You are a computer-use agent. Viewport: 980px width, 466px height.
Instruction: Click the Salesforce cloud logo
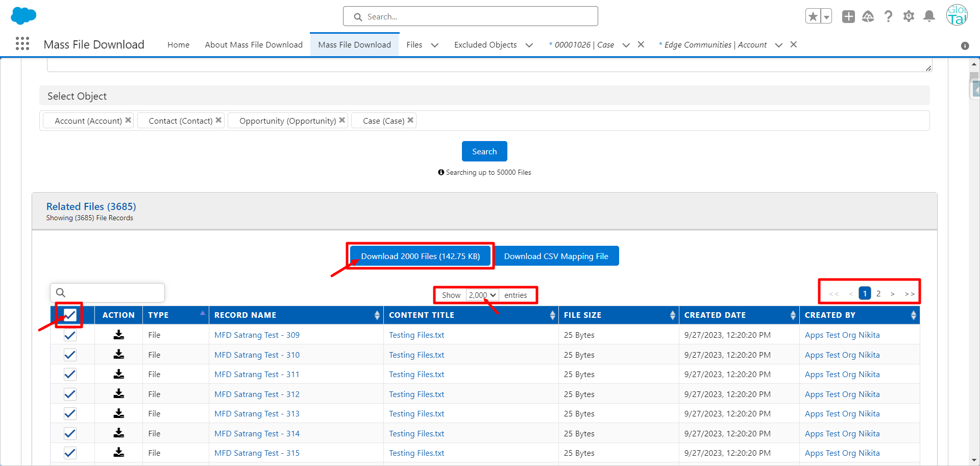click(23, 16)
